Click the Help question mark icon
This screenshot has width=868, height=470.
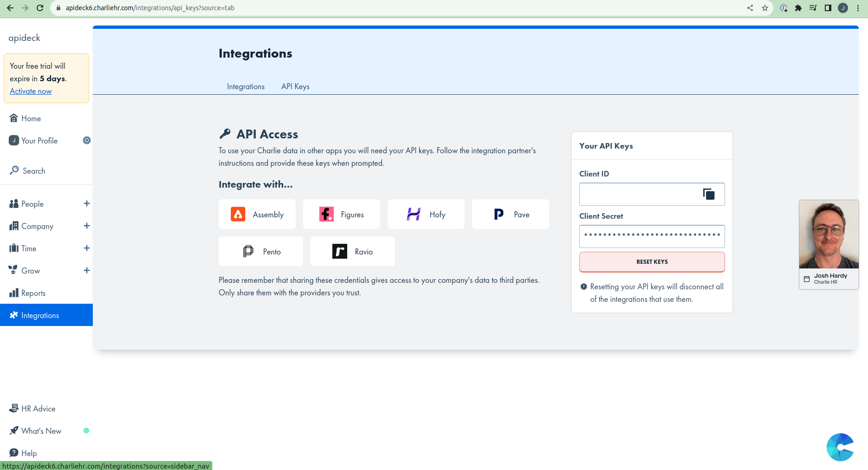click(x=14, y=453)
